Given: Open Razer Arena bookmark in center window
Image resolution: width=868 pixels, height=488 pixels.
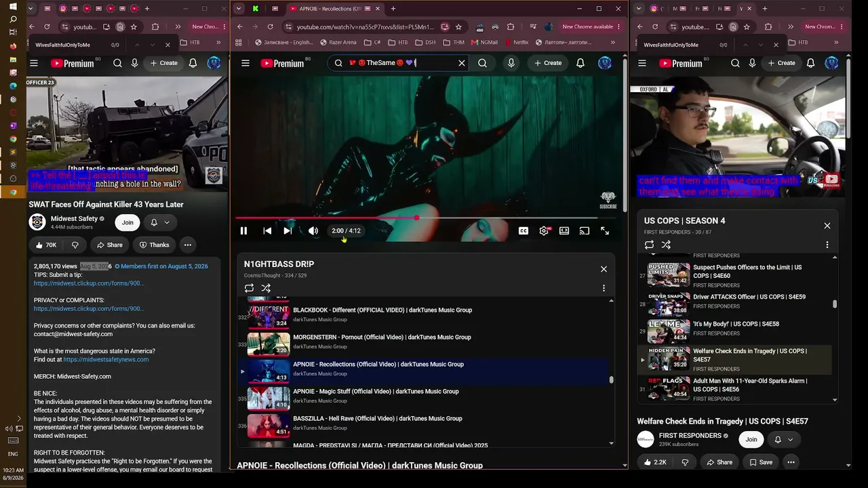Looking at the screenshot, I should pos(338,42).
